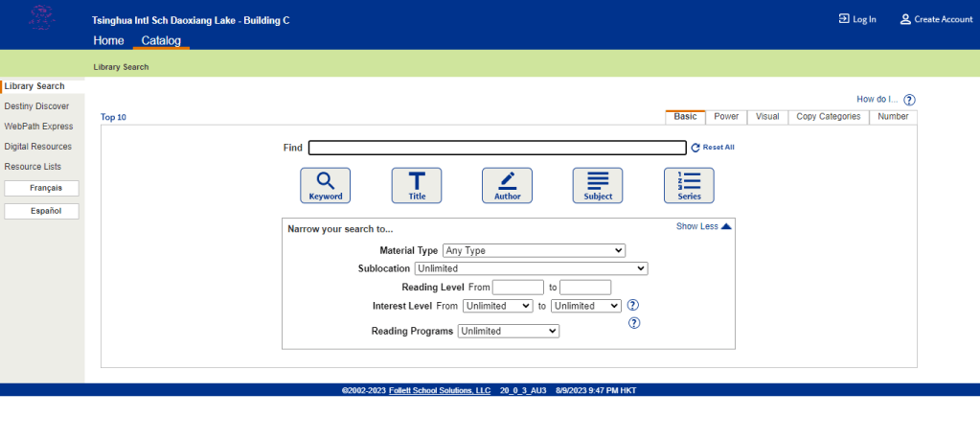Viewport: 980px width, 440px height.
Task: Open the Reading Programs dropdown
Action: (x=508, y=331)
